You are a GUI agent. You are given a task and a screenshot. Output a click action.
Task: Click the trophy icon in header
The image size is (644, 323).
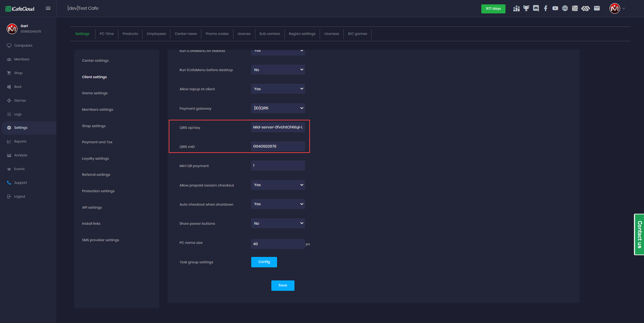pyautogui.click(x=526, y=8)
